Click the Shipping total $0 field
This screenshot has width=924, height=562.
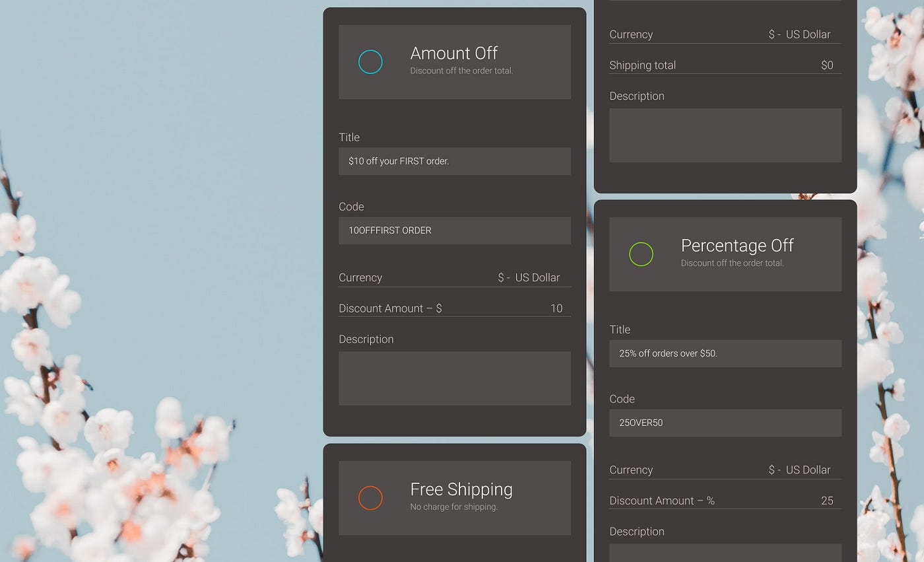point(826,65)
